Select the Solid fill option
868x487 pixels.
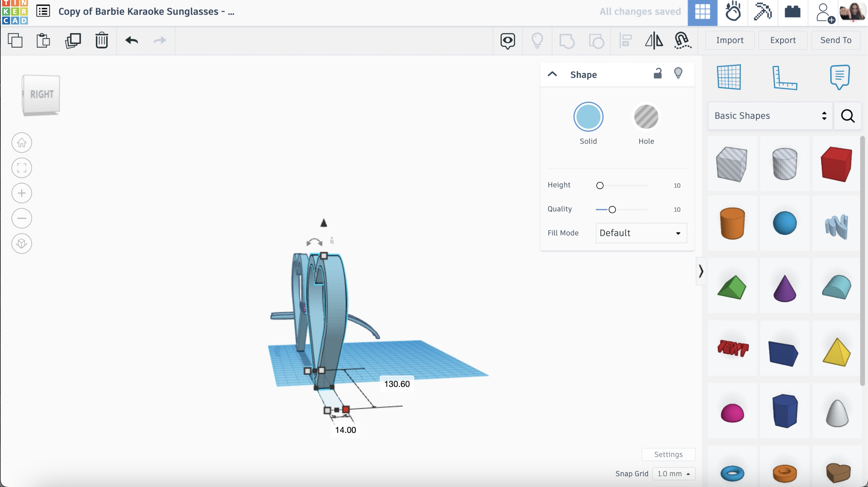(x=588, y=117)
